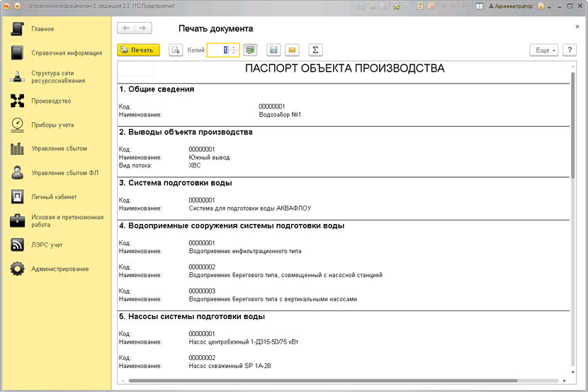Click the Копий number input field
The width and height of the screenshot is (588, 392).
(x=217, y=50)
